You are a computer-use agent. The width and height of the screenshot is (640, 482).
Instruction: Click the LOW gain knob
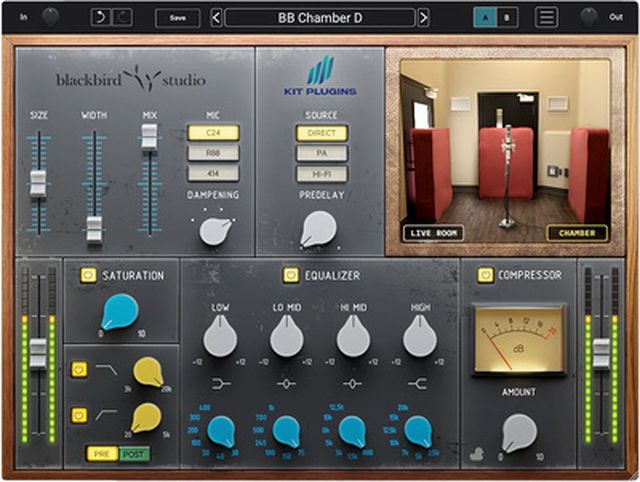pos(220,337)
